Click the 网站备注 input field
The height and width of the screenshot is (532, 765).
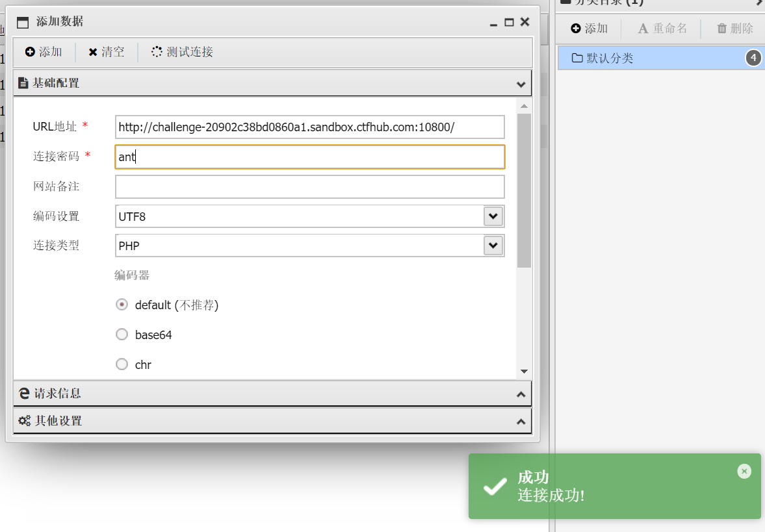coord(310,187)
